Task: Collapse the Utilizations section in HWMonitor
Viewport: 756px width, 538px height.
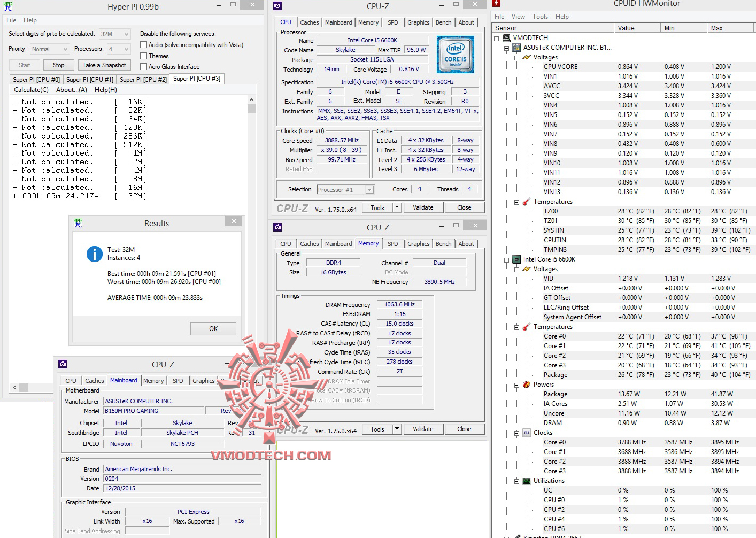Action: click(x=516, y=481)
